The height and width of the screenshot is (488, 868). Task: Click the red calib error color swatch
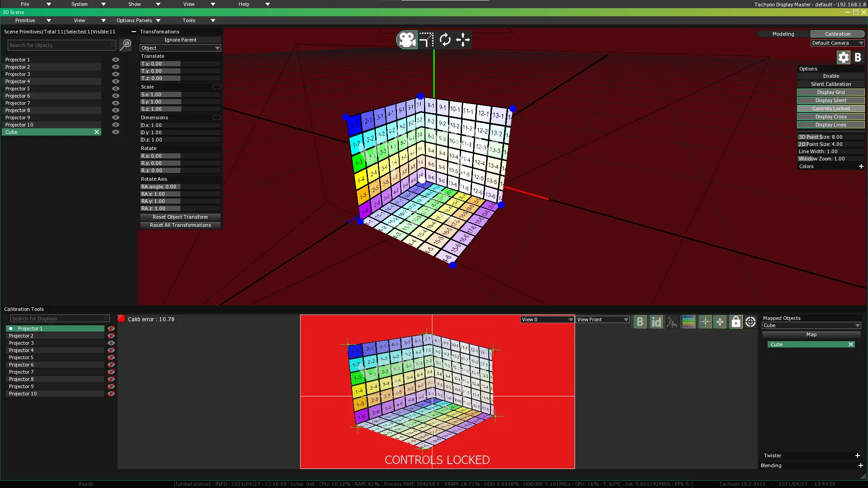(x=121, y=319)
